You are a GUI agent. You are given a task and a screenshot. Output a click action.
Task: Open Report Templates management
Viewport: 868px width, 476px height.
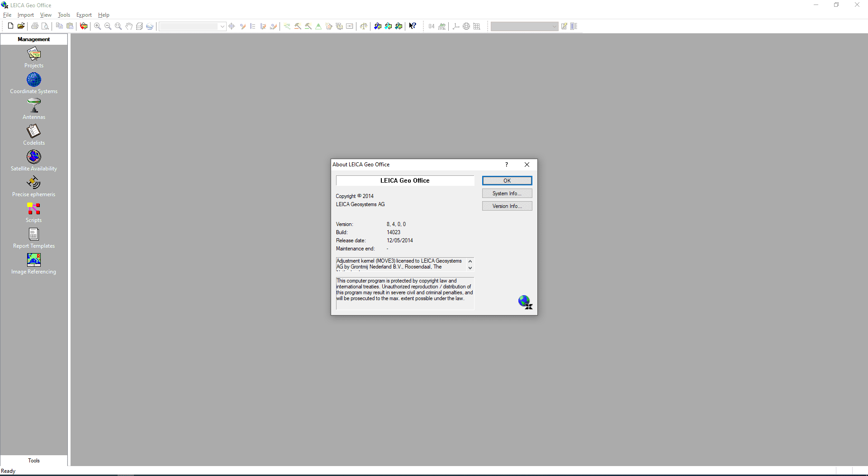pos(34,238)
